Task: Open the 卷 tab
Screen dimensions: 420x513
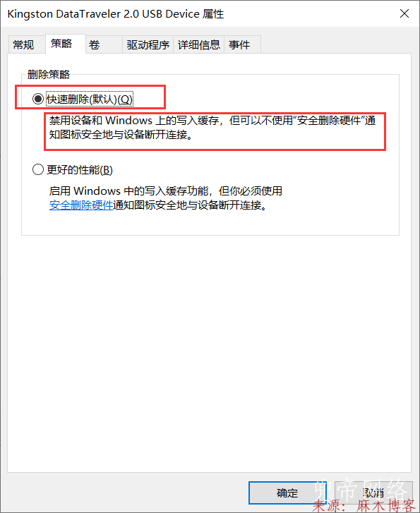Action: (104, 44)
